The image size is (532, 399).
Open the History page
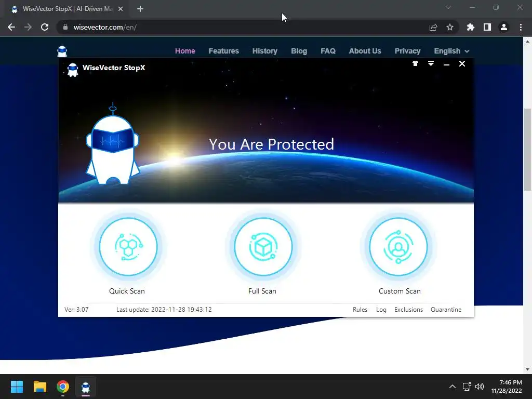pyautogui.click(x=264, y=51)
